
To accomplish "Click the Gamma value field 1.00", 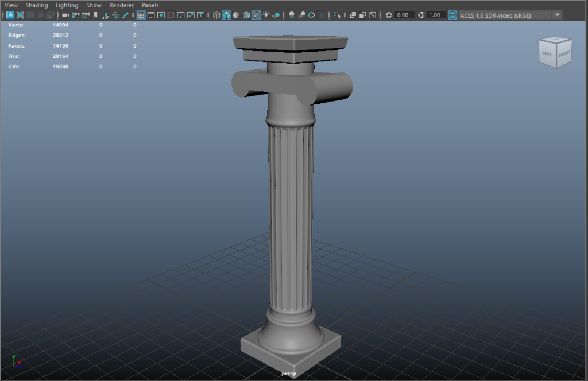I will [436, 15].
